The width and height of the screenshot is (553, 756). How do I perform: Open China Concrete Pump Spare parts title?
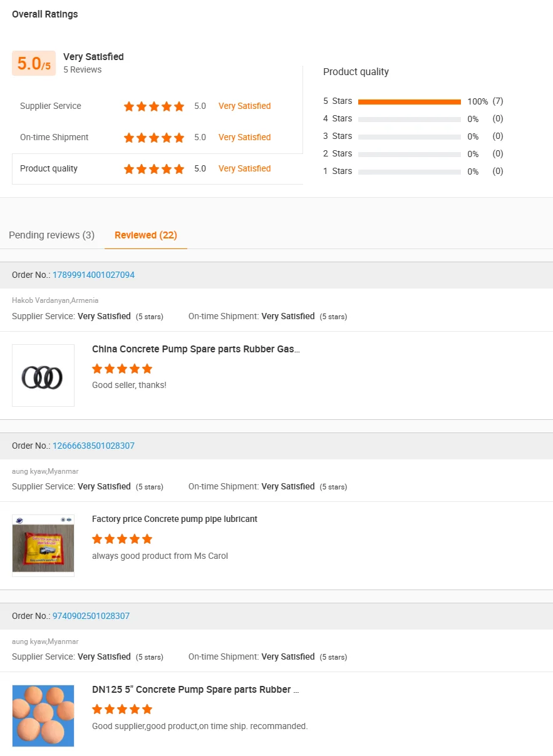point(196,349)
